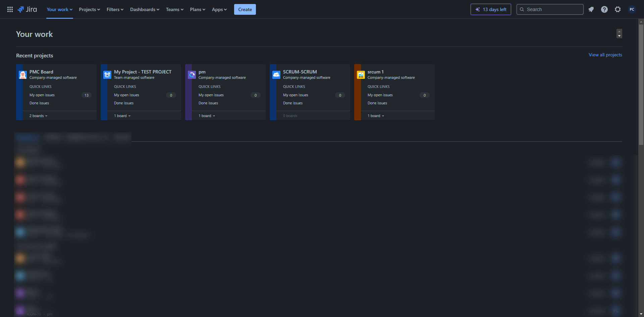Open the settings gear icon
Image resolution: width=644 pixels, height=317 pixels.
click(618, 9)
